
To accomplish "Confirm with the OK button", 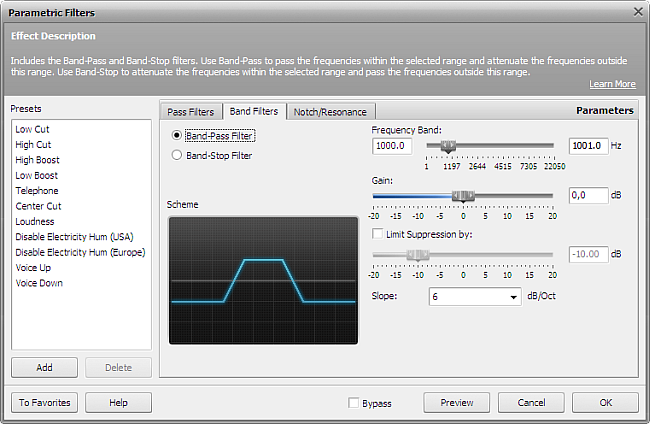I will [605, 403].
